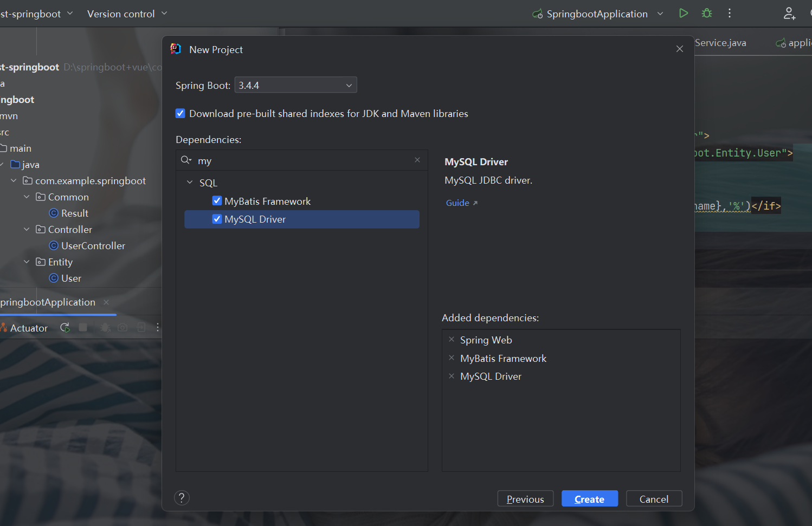Open the add-user Code With Me icon

click(789, 14)
